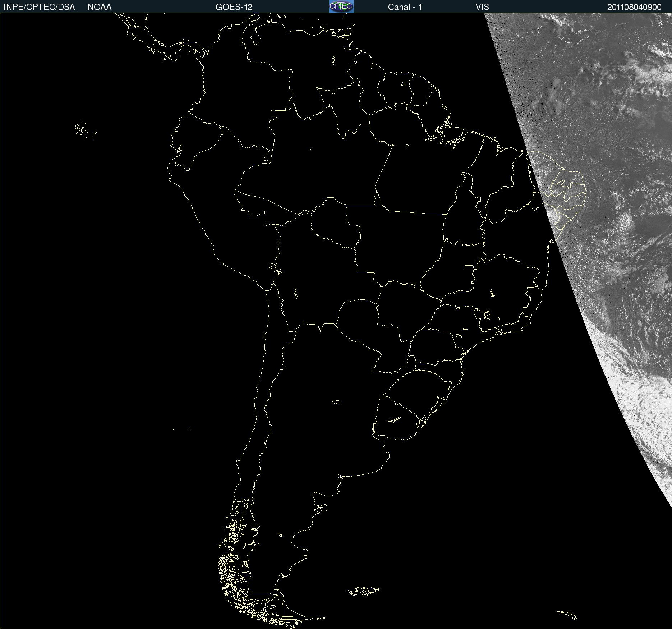The image size is (672, 629).
Task: Select the INPE/CPTEC/DSA header text
Action: (x=39, y=7)
